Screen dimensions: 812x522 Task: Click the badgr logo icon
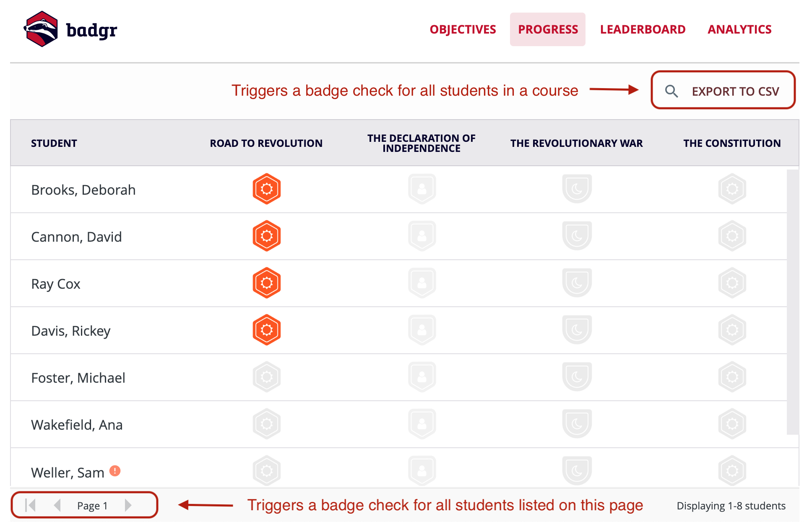pos(41,29)
